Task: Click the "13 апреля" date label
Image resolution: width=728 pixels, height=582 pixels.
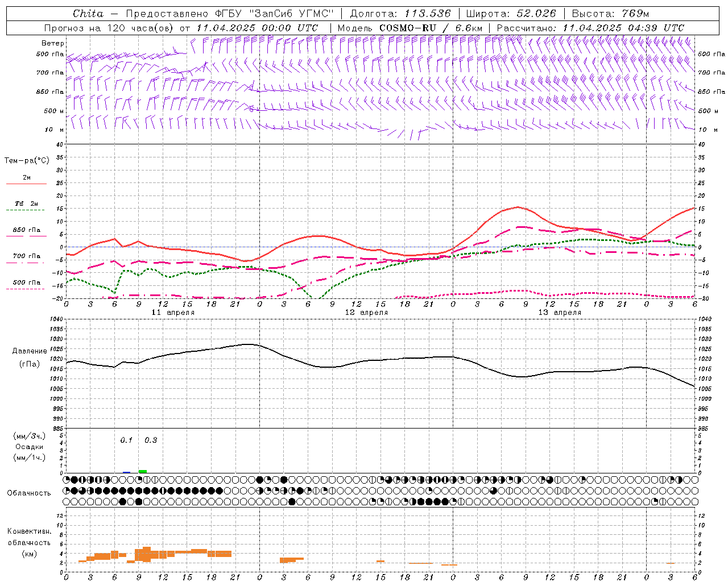Action: pos(560,313)
